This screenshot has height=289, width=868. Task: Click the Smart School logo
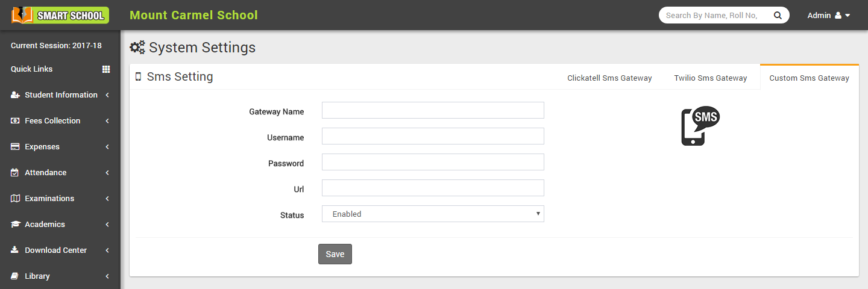(60, 15)
